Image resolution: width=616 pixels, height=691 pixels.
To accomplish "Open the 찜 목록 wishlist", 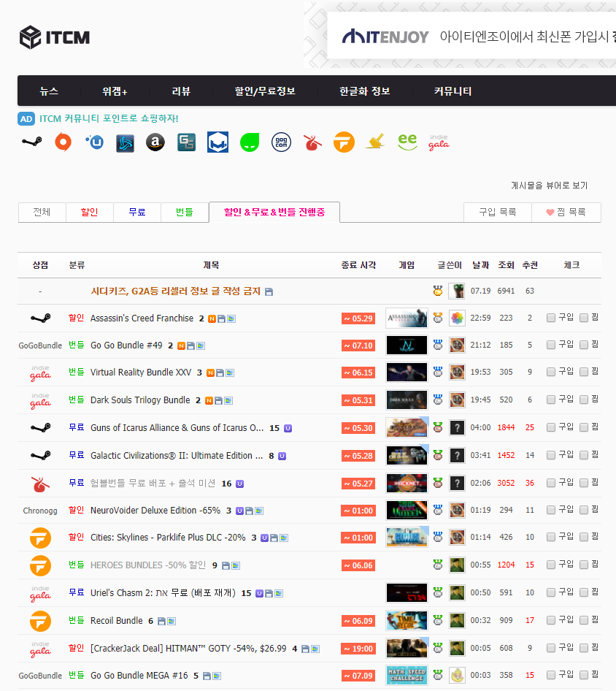I will click(566, 213).
